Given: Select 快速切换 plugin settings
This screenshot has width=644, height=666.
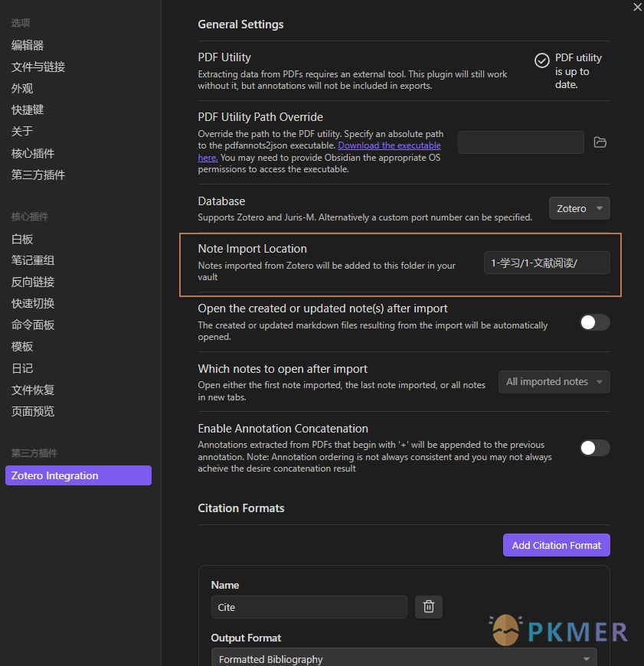Looking at the screenshot, I should pos(33,303).
